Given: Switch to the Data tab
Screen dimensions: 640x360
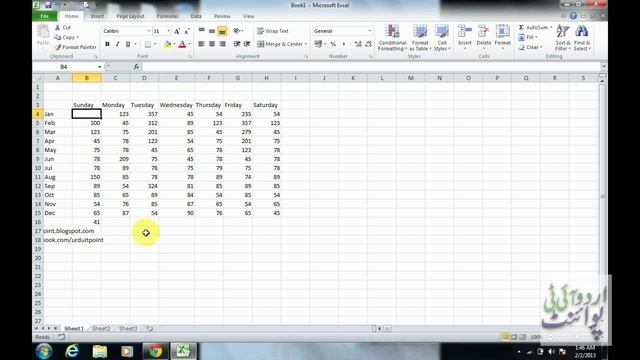Looking at the screenshot, I should click(196, 16).
